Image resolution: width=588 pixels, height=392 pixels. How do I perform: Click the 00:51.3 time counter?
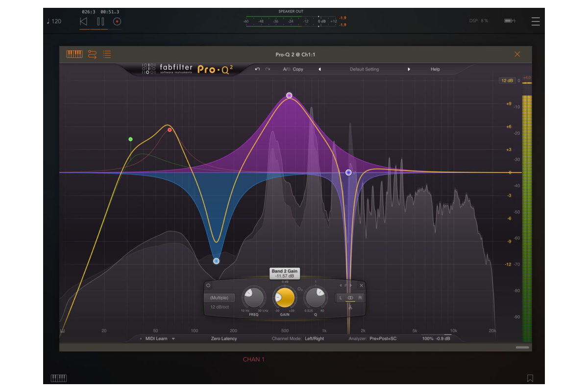[x=110, y=12]
